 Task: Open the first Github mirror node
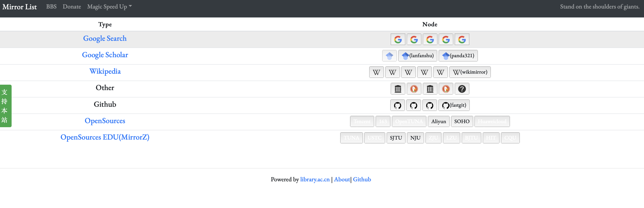(x=397, y=105)
